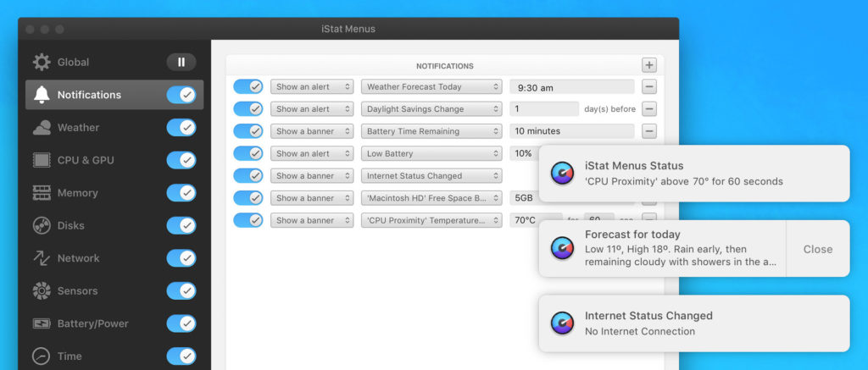Click the CPU & GPU chip icon

42,160
